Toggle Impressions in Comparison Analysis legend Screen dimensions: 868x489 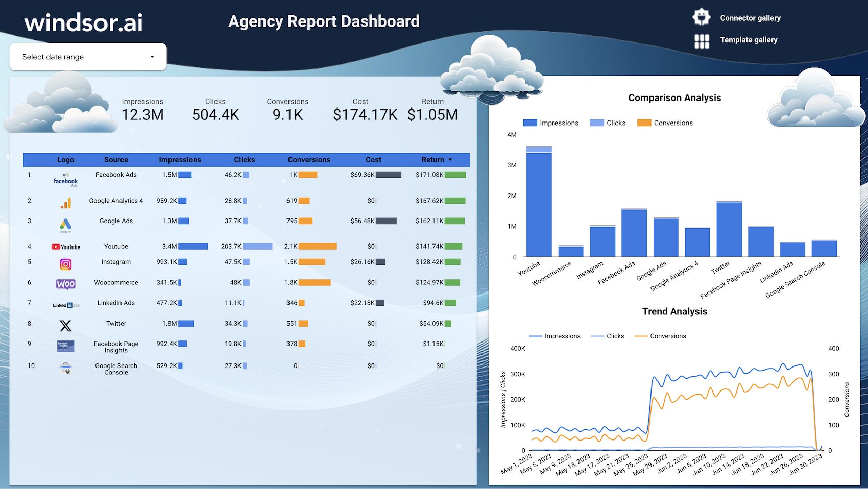click(x=551, y=123)
